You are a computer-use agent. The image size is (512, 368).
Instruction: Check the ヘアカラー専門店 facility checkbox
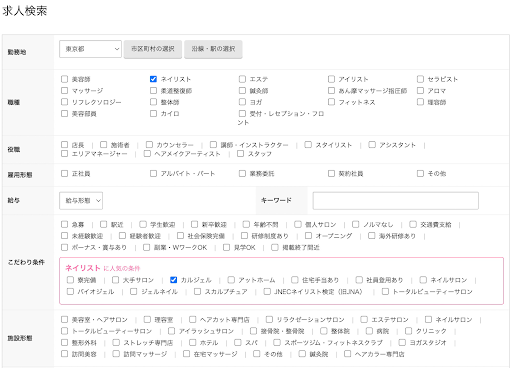[347, 354]
